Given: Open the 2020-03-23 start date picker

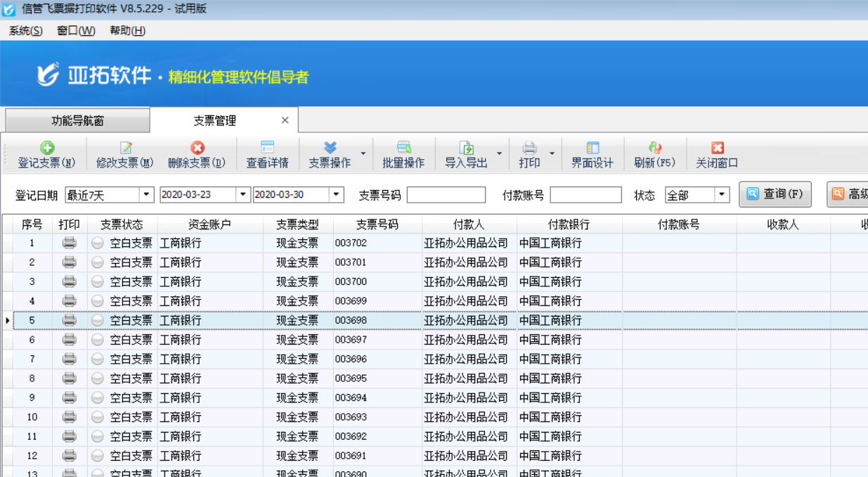Looking at the screenshot, I should 243,195.
